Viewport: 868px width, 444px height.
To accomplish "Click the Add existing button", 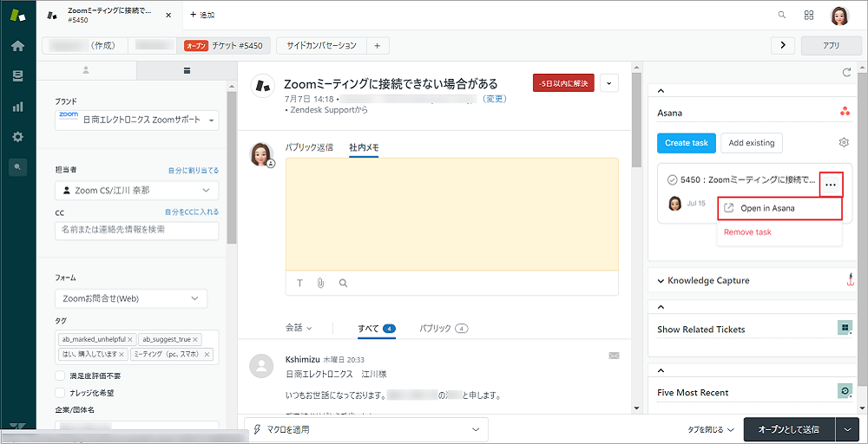I will point(751,143).
